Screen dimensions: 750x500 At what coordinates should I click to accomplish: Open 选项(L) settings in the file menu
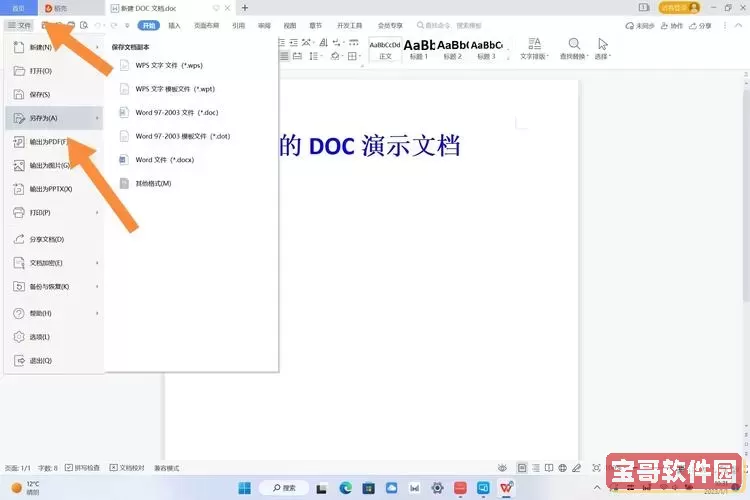[x=54, y=337]
